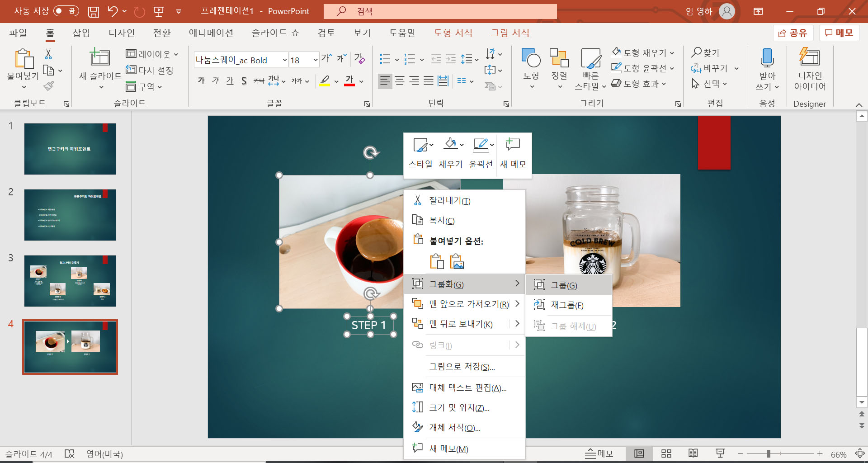This screenshot has width=868, height=463.
Task: Choose 잘라내기(T) from context menu
Action: coord(464,201)
